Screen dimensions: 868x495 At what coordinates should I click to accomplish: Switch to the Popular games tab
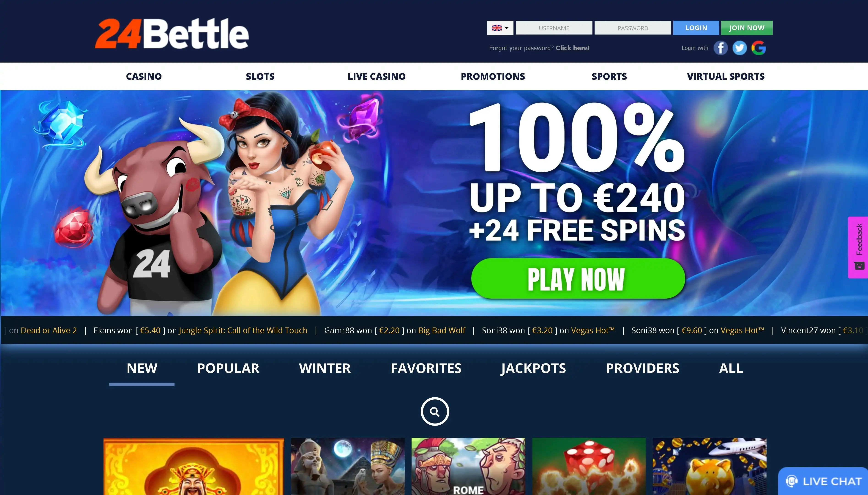(228, 368)
